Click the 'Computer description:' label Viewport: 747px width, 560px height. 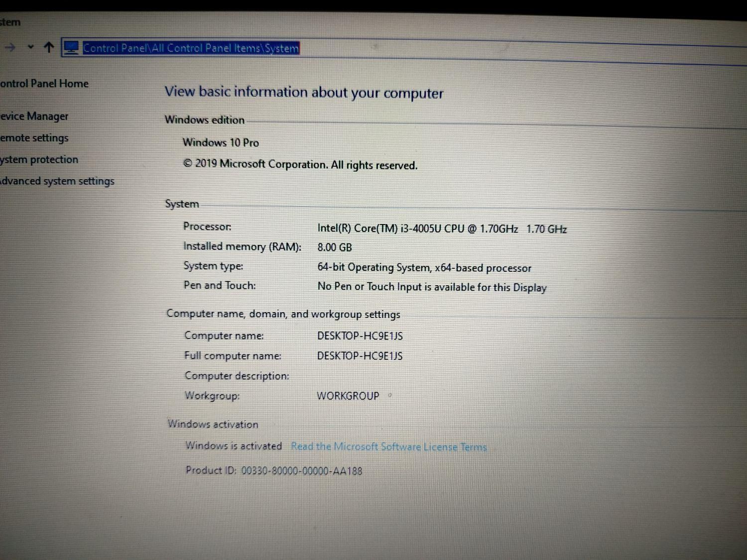coord(237,376)
